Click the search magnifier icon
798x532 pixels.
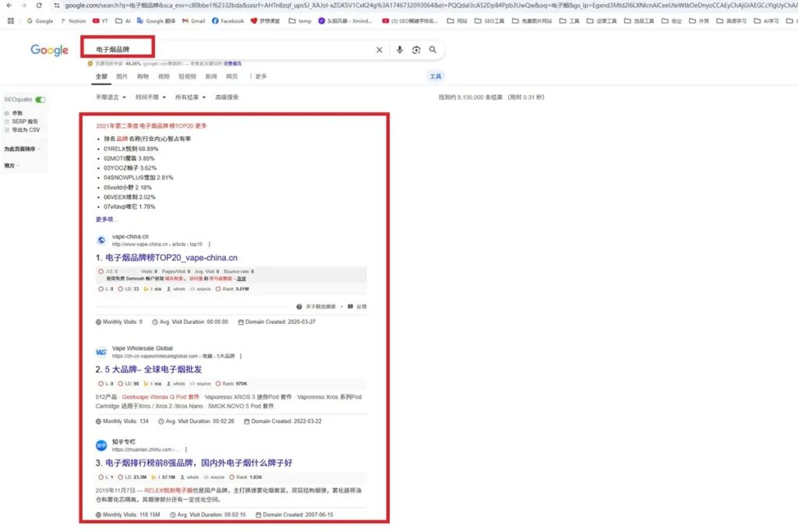(433, 49)
